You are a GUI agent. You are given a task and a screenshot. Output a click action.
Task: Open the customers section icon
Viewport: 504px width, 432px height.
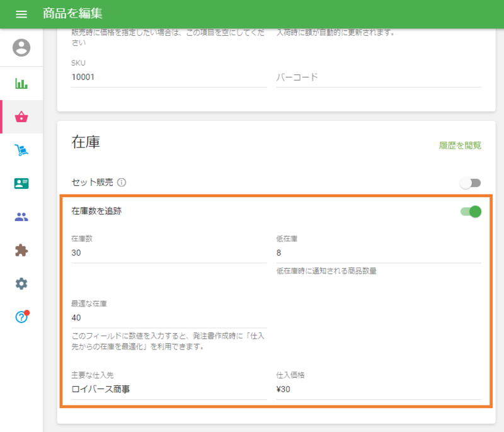21,183
